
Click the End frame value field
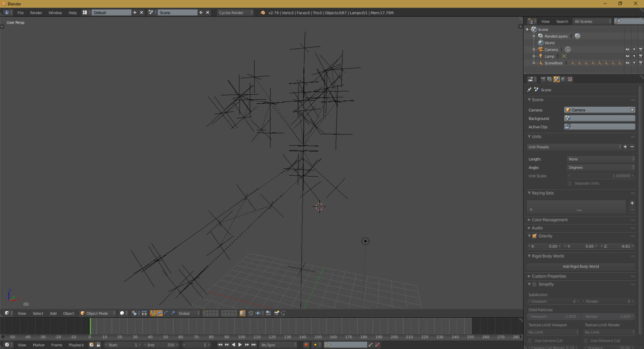pos(161,345)
